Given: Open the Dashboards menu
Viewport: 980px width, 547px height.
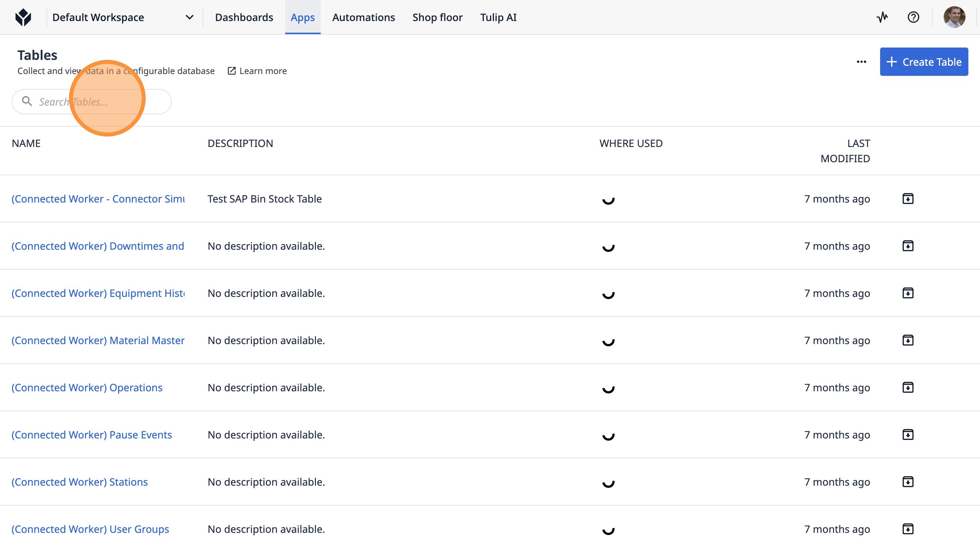Looking at the screenshot, I should (x=244, y=17).
